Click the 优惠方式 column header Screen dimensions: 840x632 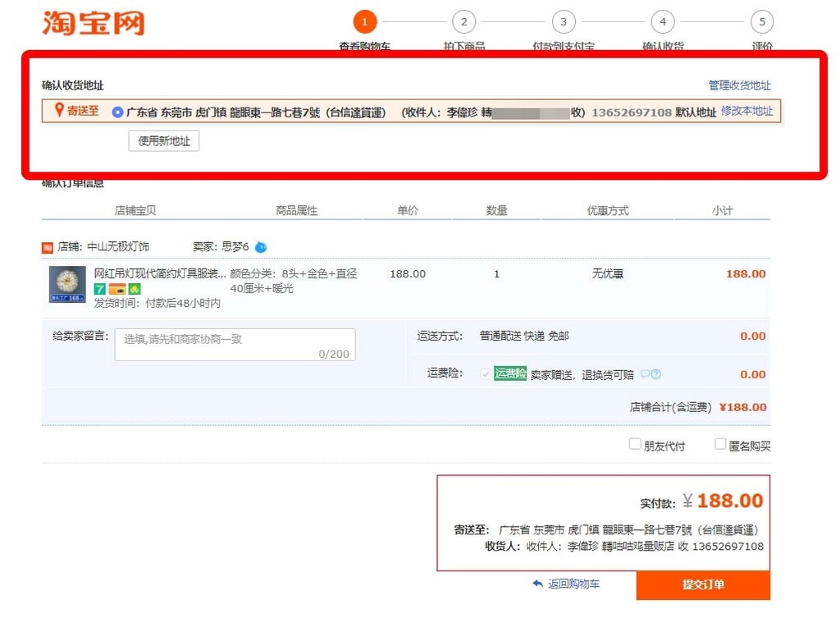click(608, 211)
